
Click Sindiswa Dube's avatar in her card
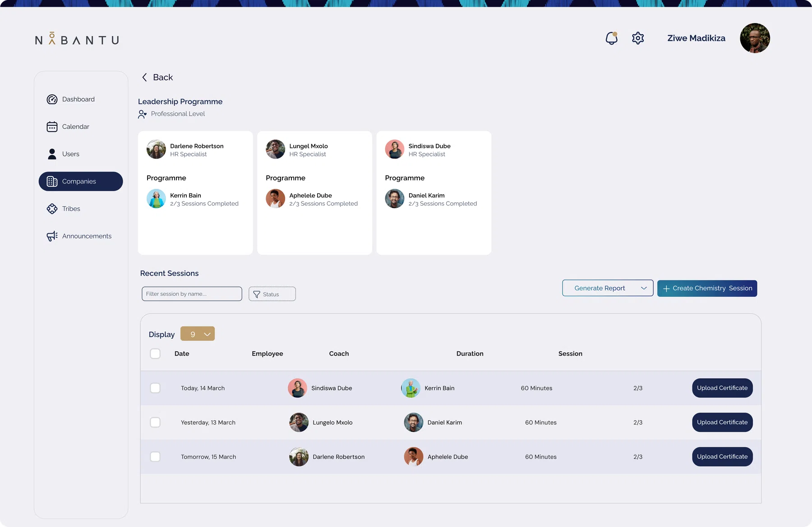tap(395, 149)
